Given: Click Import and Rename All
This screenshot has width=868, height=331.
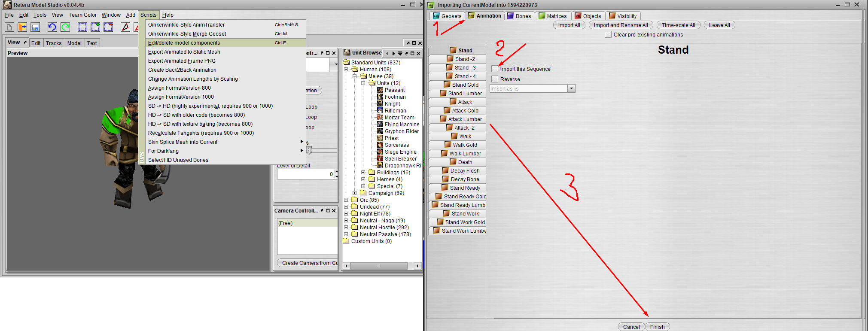Looking at the screenshot, I should [621, 25].
